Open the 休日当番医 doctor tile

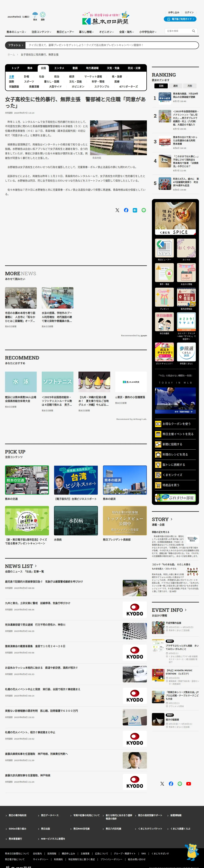[164, 322]
